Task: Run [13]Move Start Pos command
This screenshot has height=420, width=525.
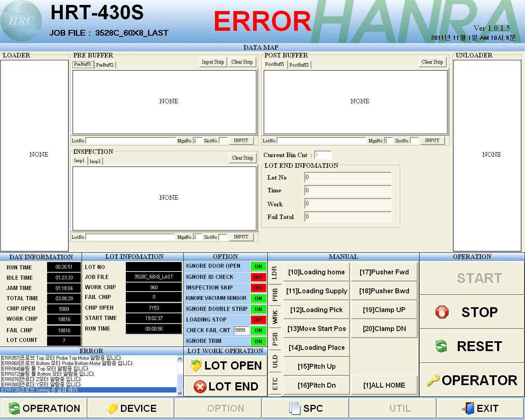Action: pos(317,329)
